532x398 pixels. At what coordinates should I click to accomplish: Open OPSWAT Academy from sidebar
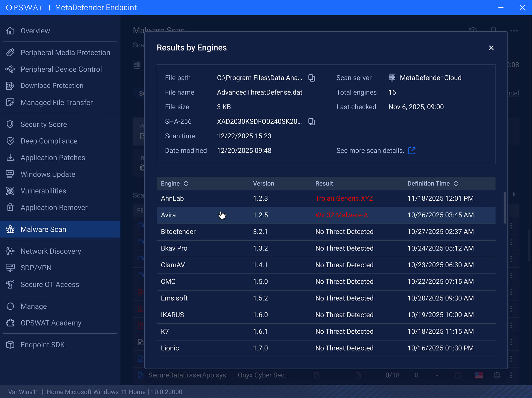point(51,323)
